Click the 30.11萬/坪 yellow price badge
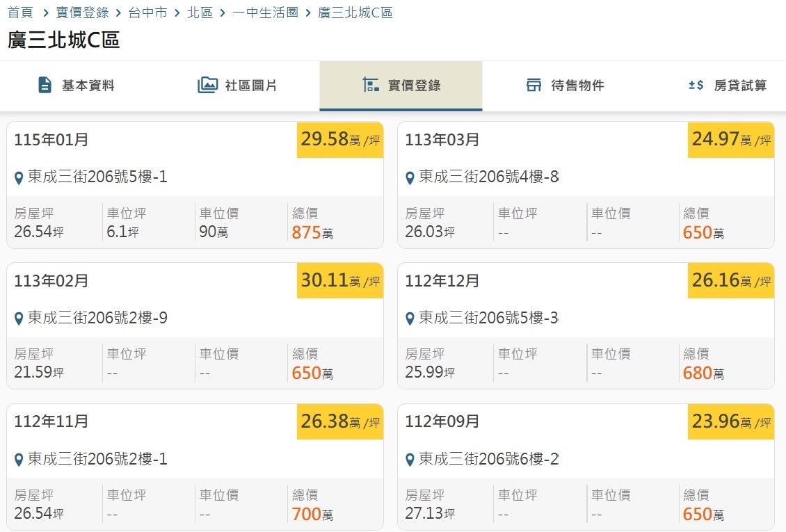 (340, 280)
